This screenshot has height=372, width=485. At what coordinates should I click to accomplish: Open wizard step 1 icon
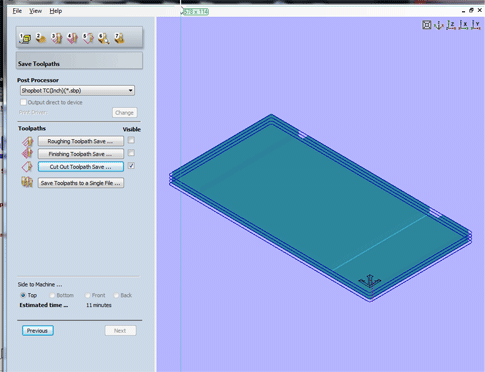point(25,38)
